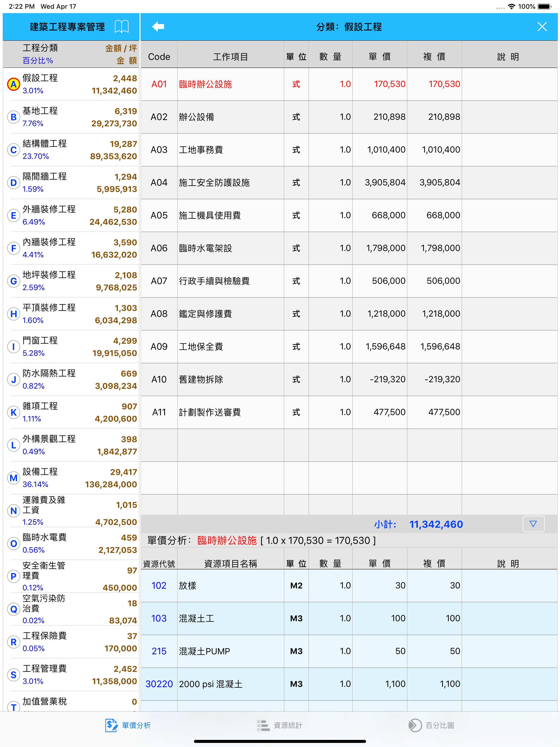Click the 金額 / 坪 header label
The image size is (560, 747).
coord(121,48)
